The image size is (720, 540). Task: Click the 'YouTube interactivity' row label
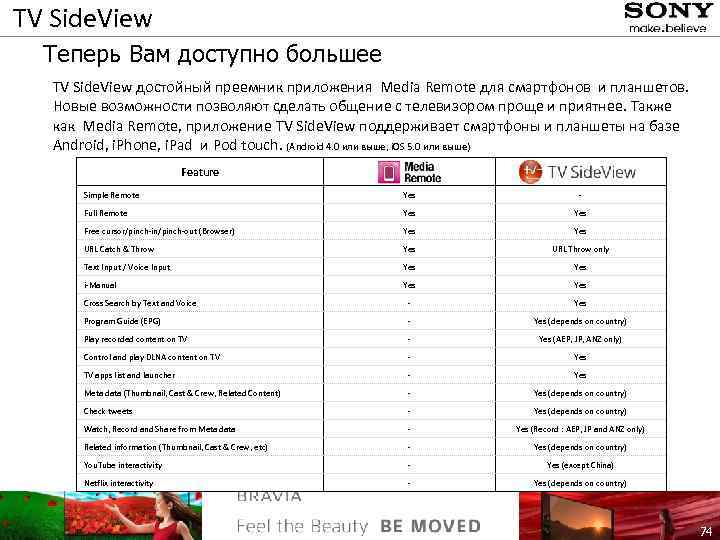(123, 465)
